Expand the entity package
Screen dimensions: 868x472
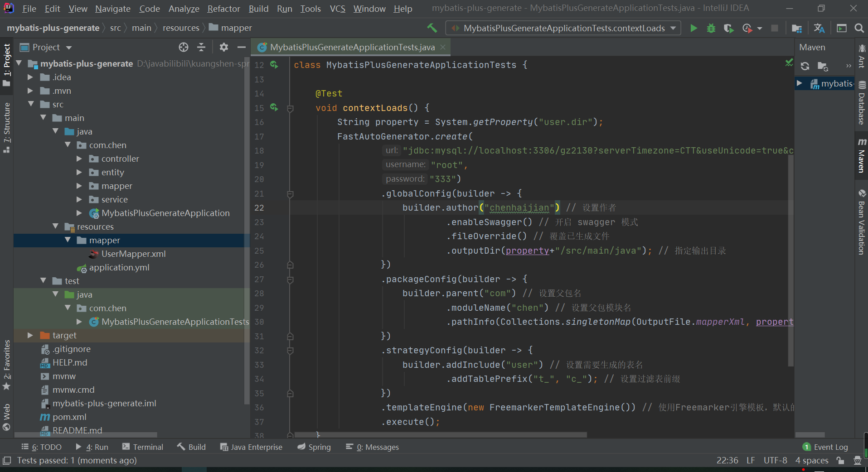click(x=79, y=172)
